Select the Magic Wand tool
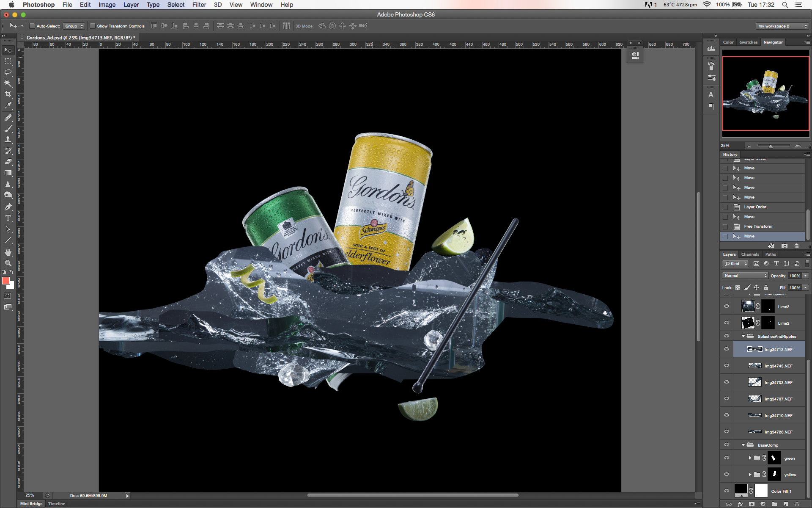Viewport: 812px width, 508px height. 8,83
